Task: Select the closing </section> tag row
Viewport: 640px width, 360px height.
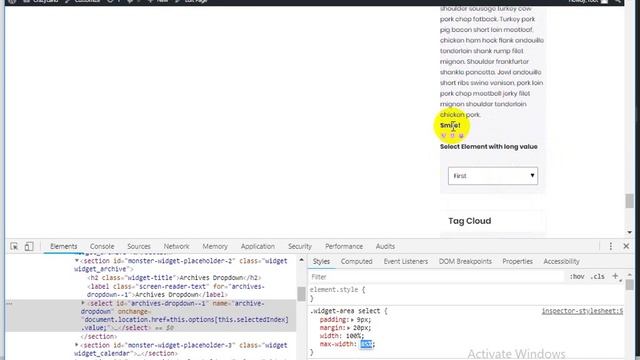Action: click(99, 336)
